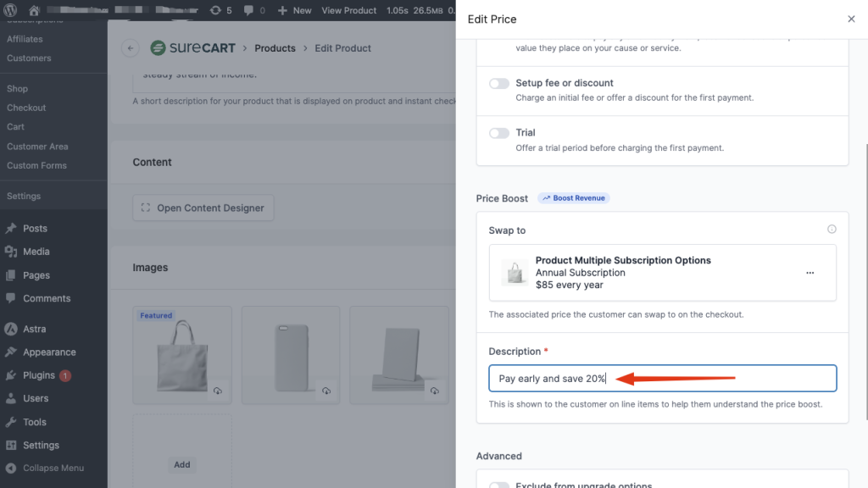Toggle Exclude from upgrade options
Screen dimensions: 868x488
499,485
